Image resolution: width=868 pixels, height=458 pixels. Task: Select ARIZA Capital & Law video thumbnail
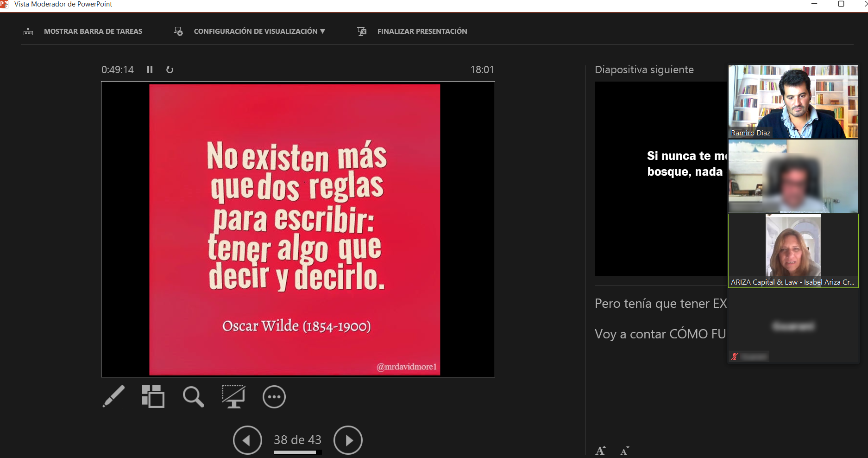793,250
